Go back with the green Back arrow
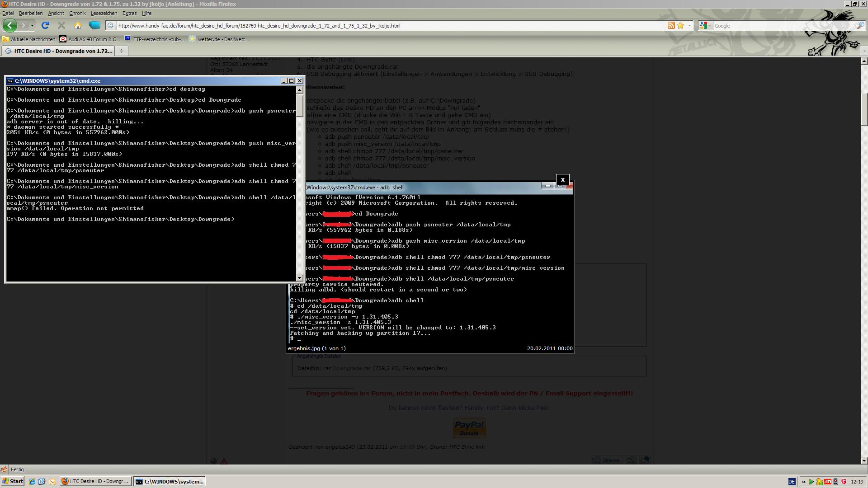 coord(9,25)
